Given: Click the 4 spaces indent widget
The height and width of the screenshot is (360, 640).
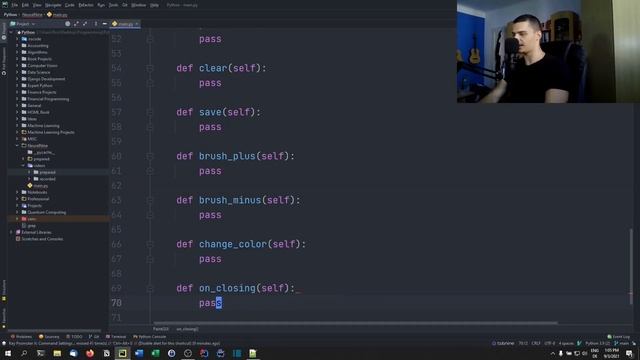Looking at the screenshot, I should [566, 343].
